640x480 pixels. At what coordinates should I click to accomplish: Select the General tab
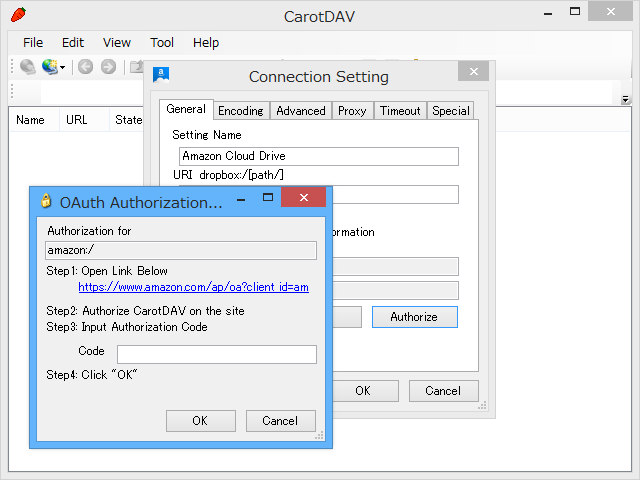click(x=186, y=109)
